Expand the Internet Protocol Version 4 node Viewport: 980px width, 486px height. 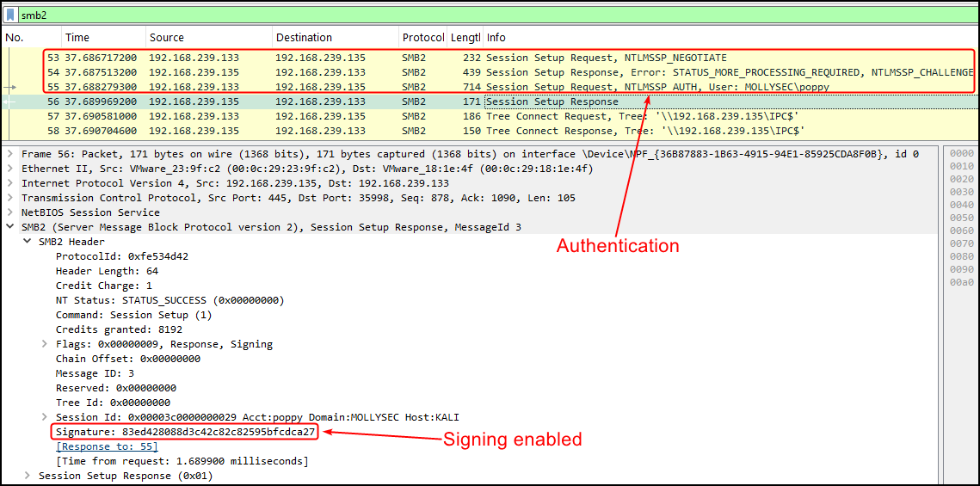pyautogui.click(x=10, y=183)
